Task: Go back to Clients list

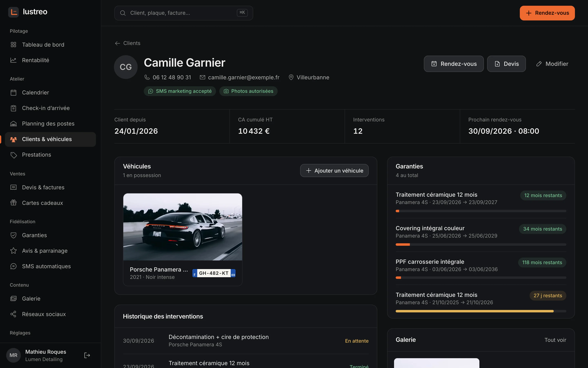Action: tap(128, 43)
